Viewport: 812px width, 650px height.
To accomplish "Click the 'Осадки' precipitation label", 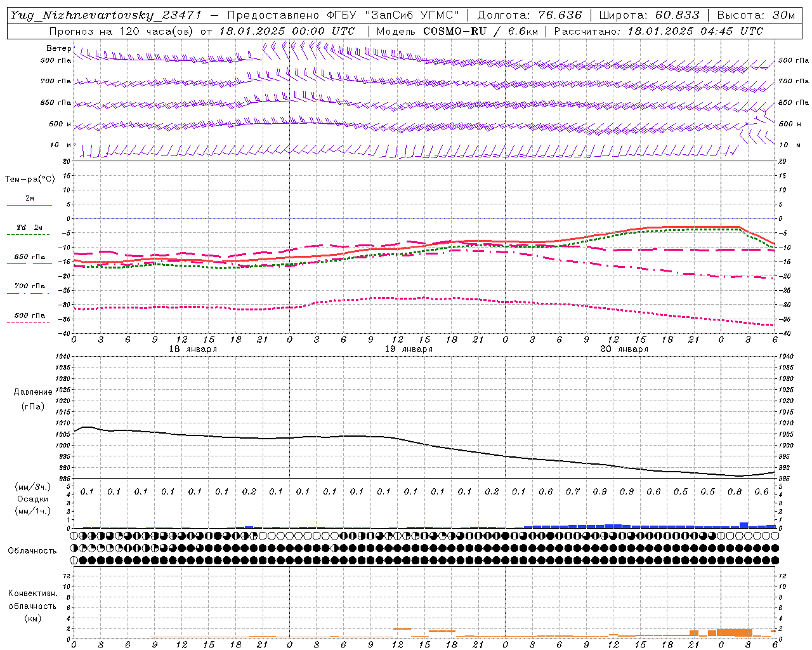I will coord(33,499).
